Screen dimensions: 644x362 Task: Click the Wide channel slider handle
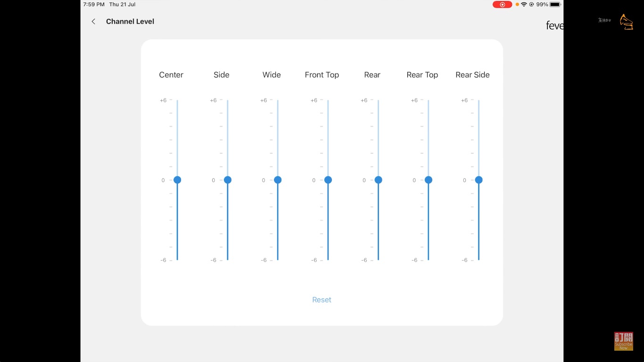coord(278,180)
